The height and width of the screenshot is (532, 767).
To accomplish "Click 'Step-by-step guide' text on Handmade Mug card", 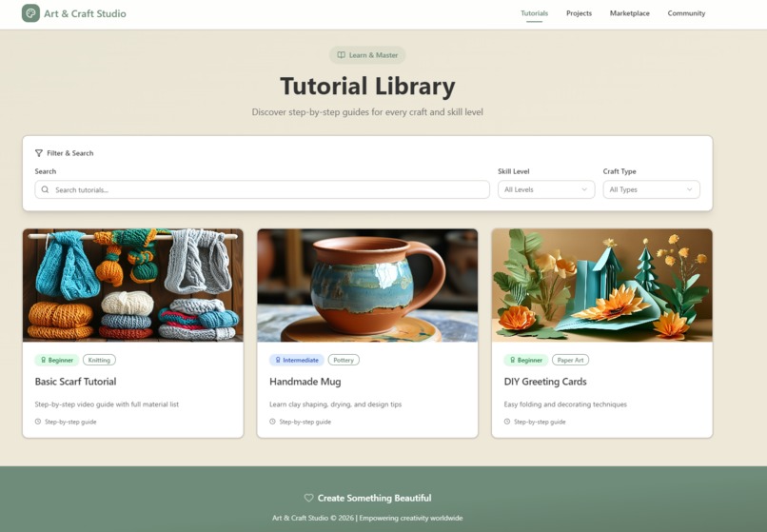I will [305, 422].
